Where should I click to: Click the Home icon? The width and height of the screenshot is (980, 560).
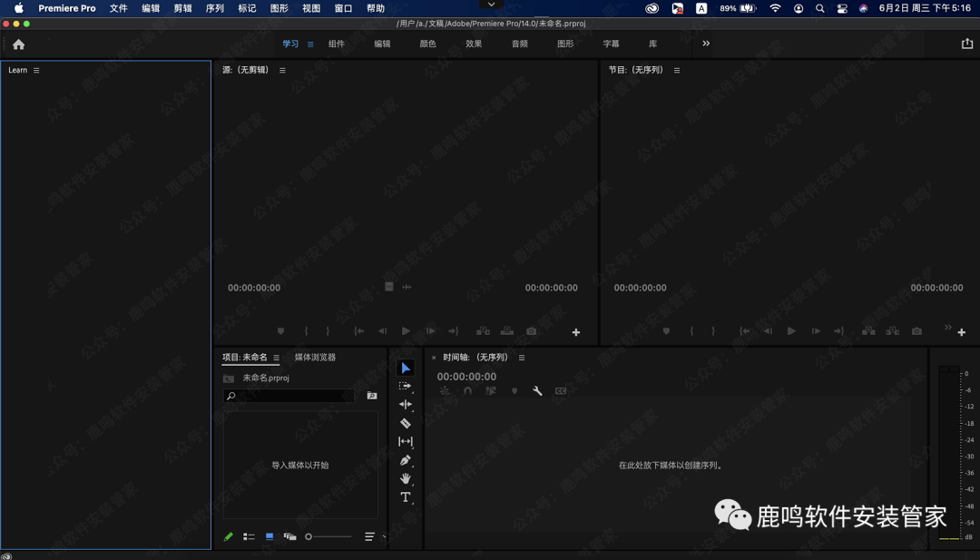tap(18, 44)
